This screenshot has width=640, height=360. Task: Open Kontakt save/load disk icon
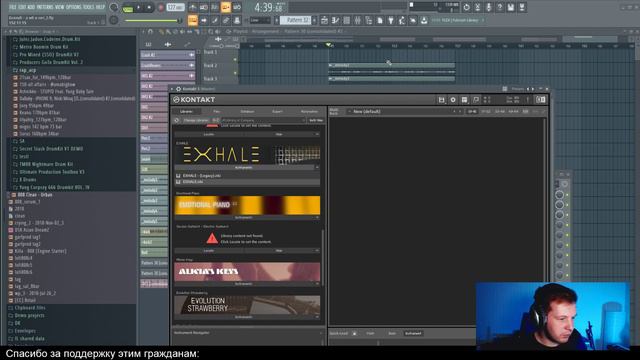(441, 100)
